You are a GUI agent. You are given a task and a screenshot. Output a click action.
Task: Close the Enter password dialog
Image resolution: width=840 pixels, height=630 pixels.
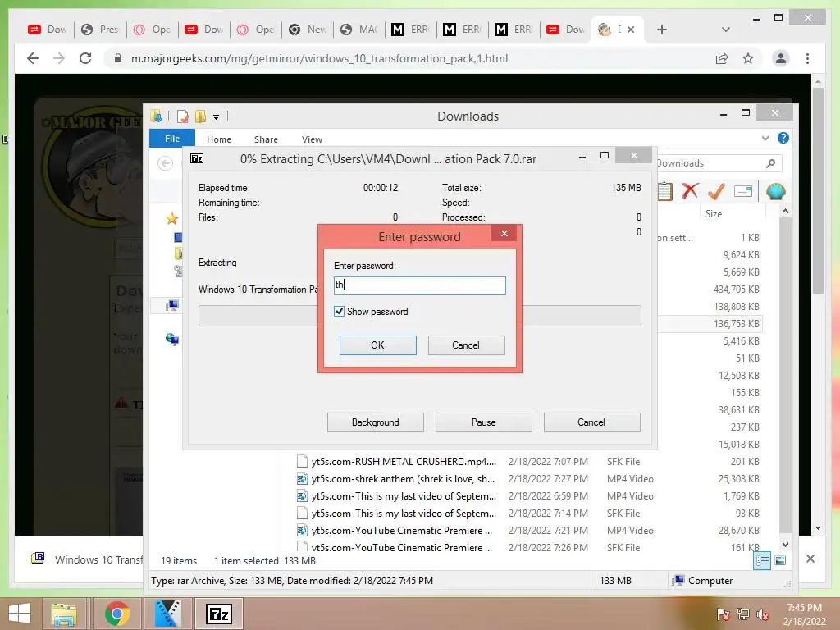(504, 233)
